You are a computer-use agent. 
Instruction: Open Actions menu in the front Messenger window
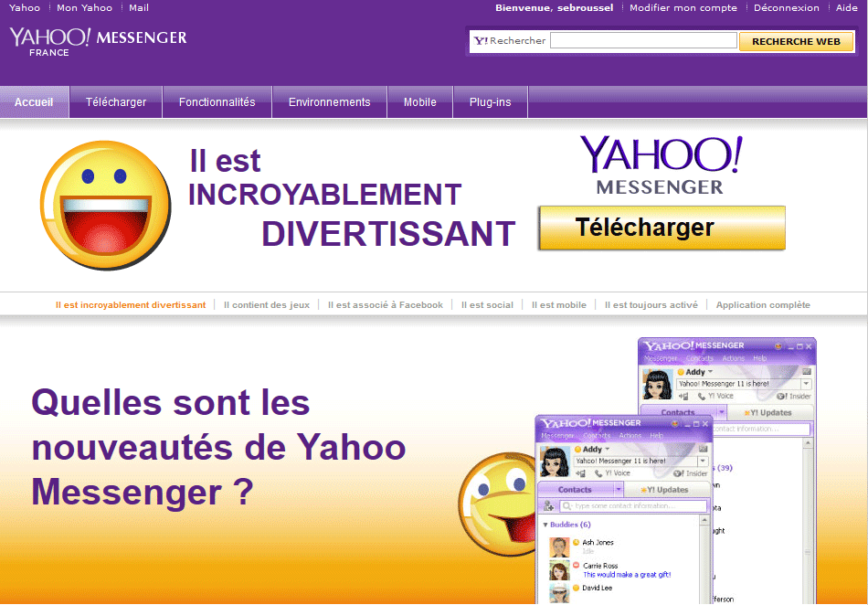coord(630,436)
